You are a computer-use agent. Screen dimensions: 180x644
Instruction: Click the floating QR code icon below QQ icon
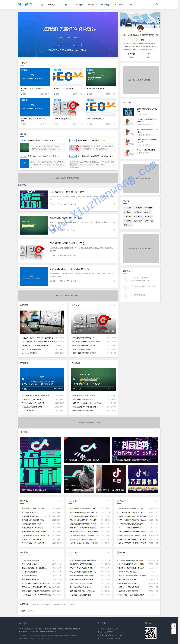click(x=174, y=632)
